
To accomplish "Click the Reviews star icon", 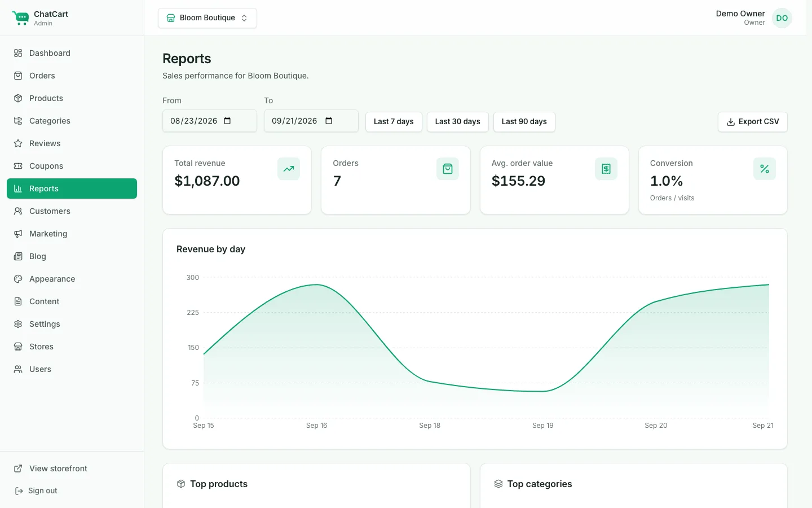I will coord(18,143).
